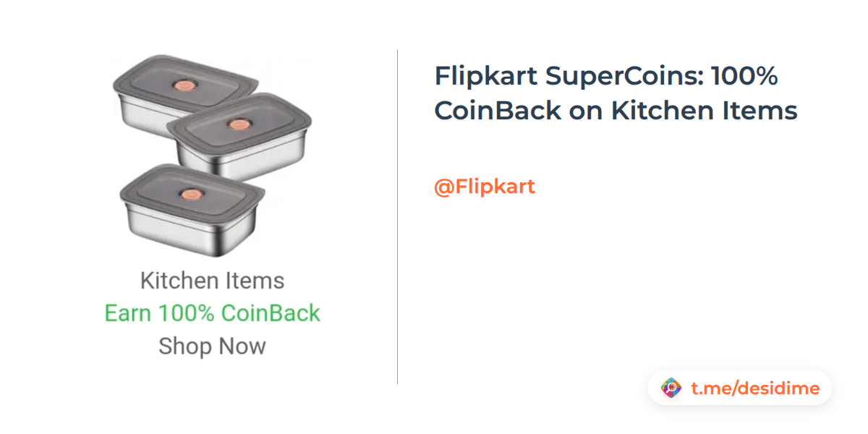Tap the orange valve on the middle container
This screenshot has width=868, height=434.
click(236, 124)
